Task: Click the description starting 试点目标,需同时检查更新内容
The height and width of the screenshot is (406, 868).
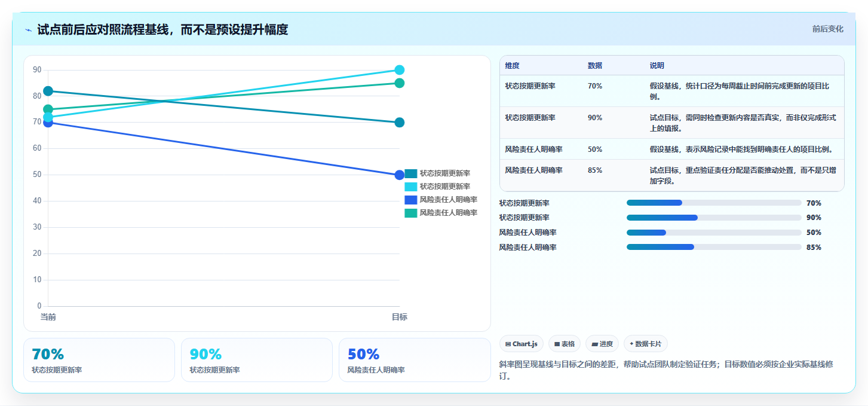Action: [x=743, y=123]
